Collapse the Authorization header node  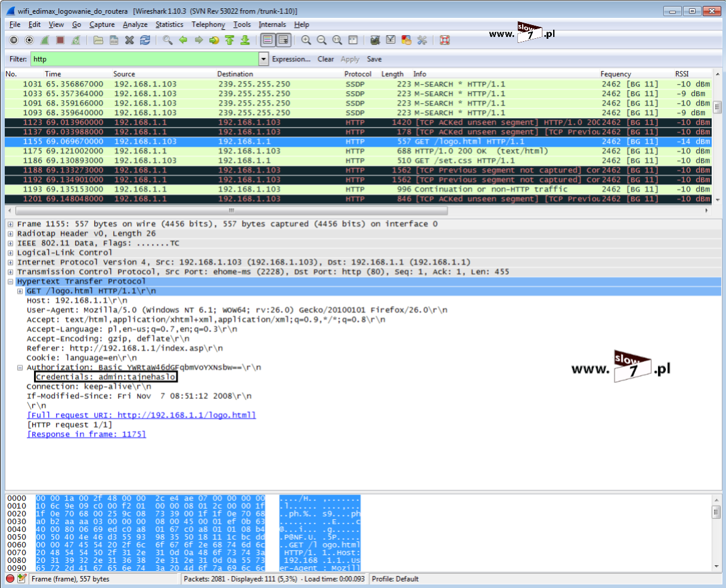(20, 367)
